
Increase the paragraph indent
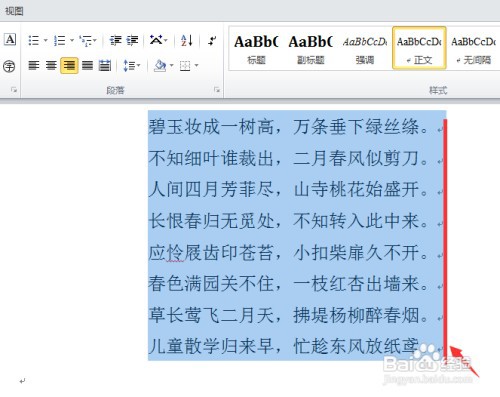[132, 41]
